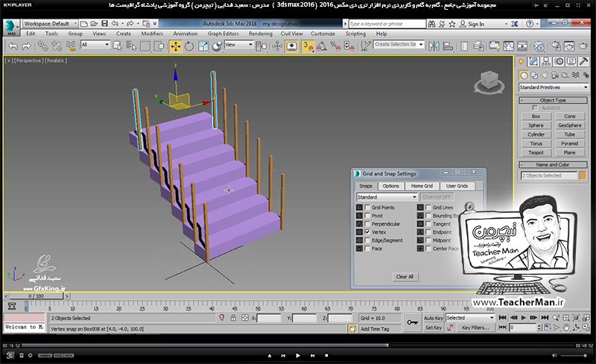Collapse the Name and Color rollout

coord(553,165)
